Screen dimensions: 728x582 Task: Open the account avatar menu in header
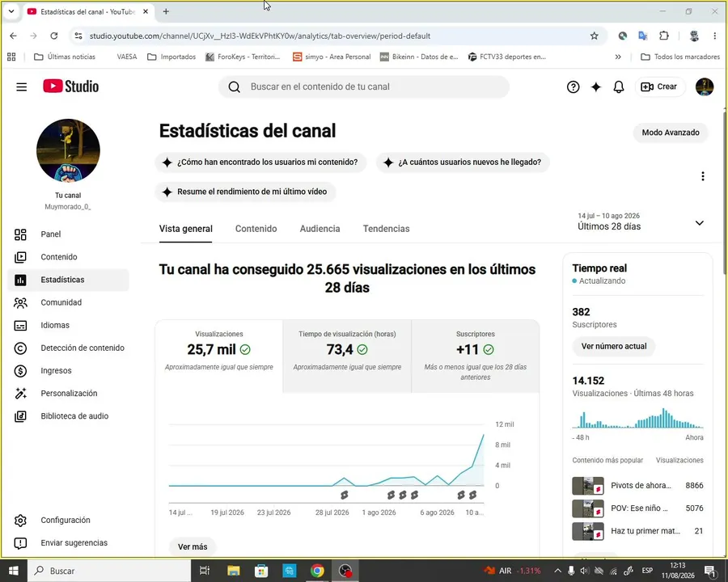tap(704, 86)
